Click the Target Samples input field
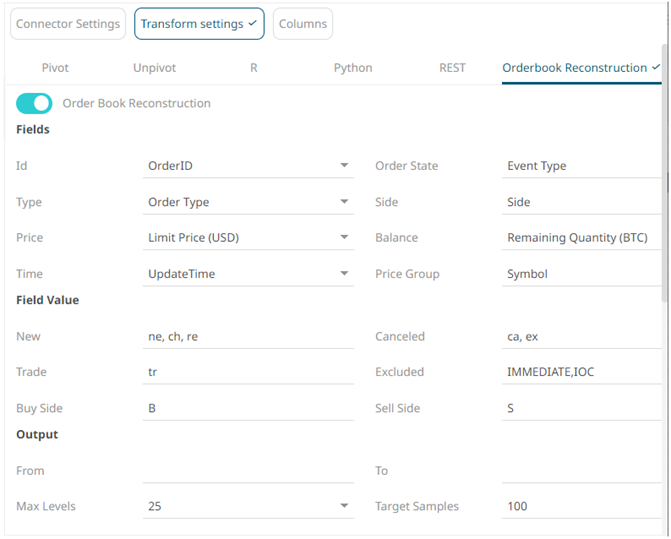 click(x=582, y=506)
